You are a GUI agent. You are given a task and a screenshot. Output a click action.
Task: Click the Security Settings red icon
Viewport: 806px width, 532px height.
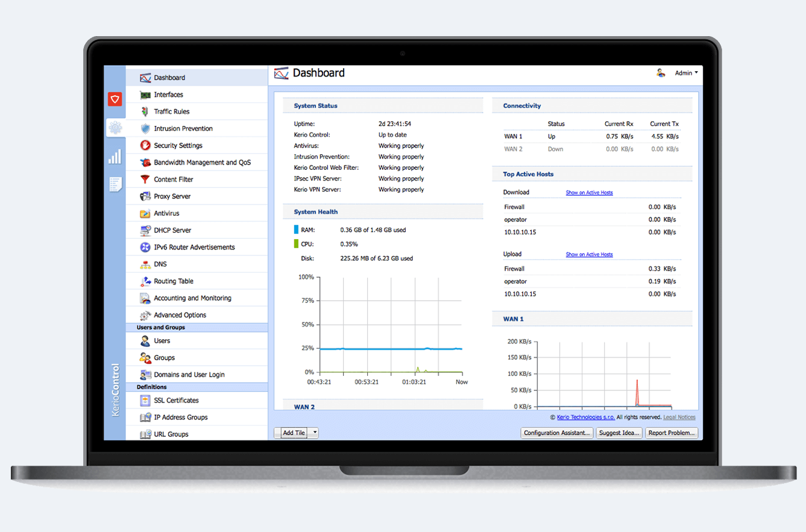pyautogui.click(x=145, y=145)
